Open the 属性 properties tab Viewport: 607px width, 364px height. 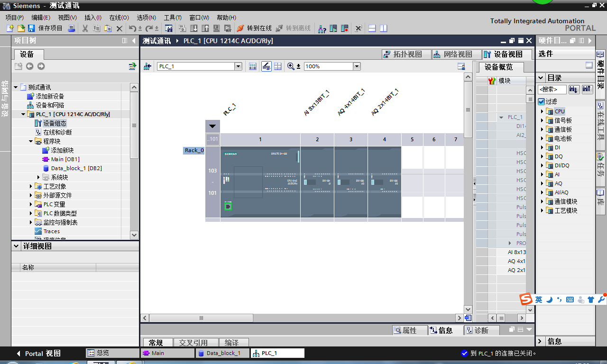click(x=410, y=330)
